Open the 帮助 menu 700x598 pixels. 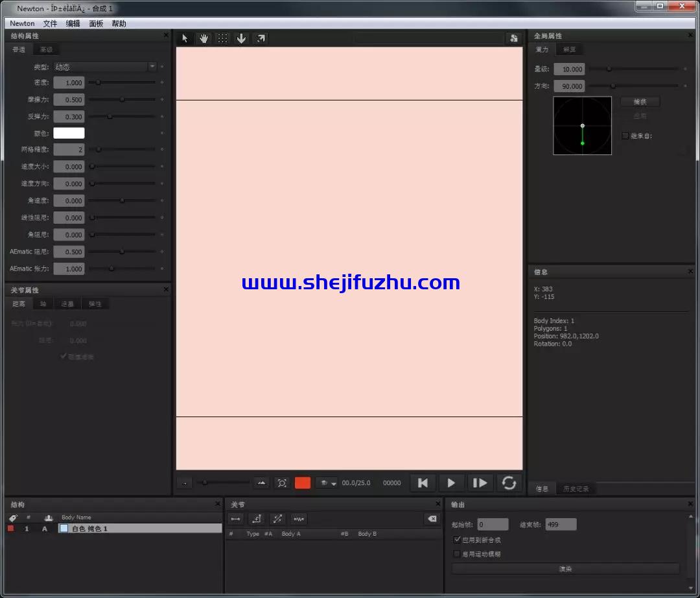pyautogui.click(x=119, y=23)
